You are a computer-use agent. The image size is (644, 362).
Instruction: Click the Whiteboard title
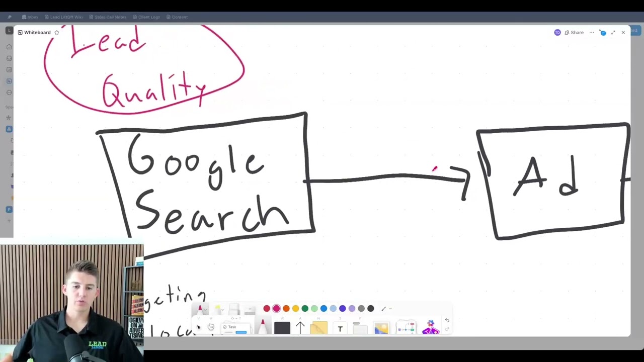pos(37,33)
